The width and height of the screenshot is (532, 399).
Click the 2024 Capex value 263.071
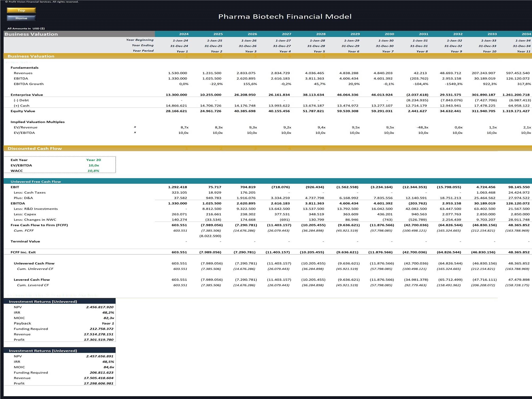[x=179, y=214]
